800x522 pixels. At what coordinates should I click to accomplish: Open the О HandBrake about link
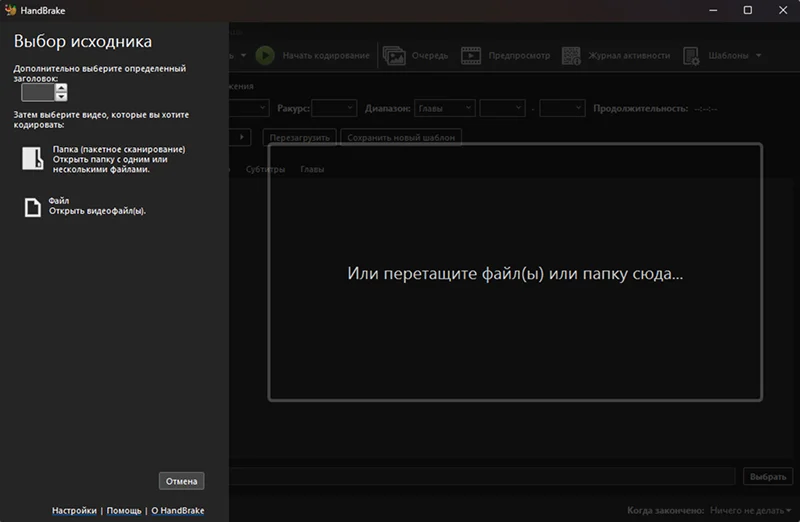tap(178, 510)
